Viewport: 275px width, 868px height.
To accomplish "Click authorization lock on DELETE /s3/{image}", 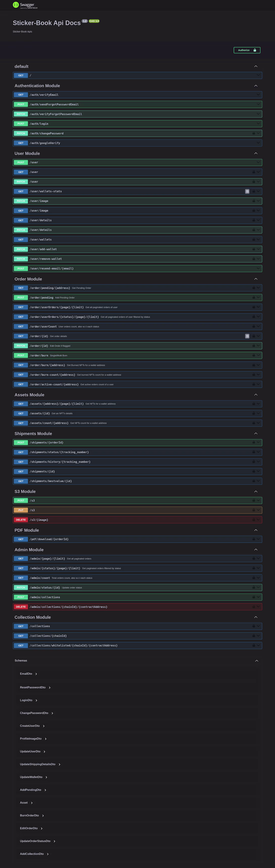I will 254,520.
